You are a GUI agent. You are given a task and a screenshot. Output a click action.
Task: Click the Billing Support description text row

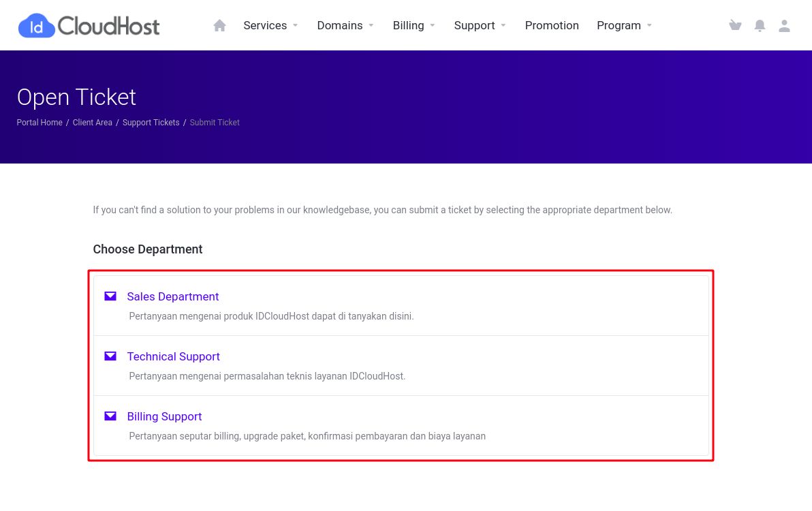(x=307, y=436)
